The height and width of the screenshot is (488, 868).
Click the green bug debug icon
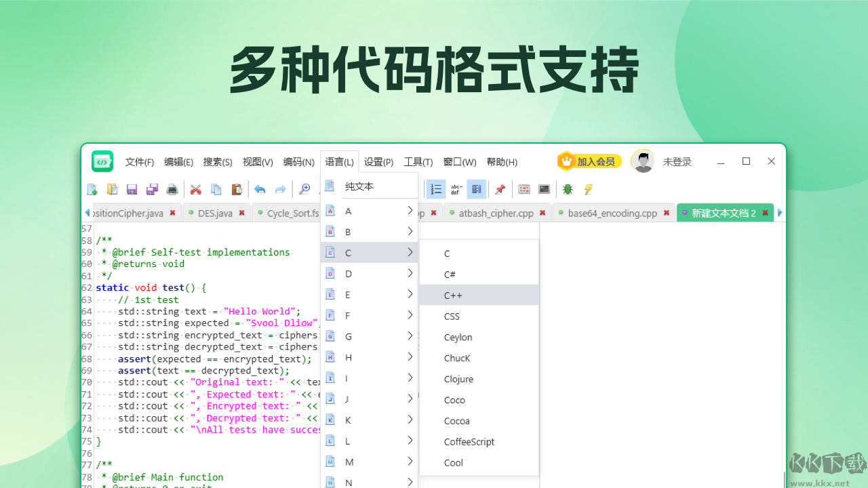point(568,189)
